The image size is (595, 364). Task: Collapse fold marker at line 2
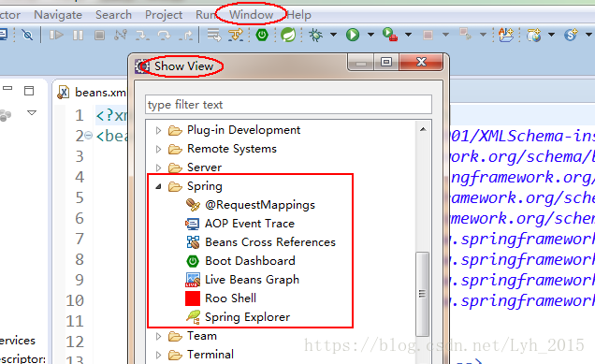click(x=89, y=136)
